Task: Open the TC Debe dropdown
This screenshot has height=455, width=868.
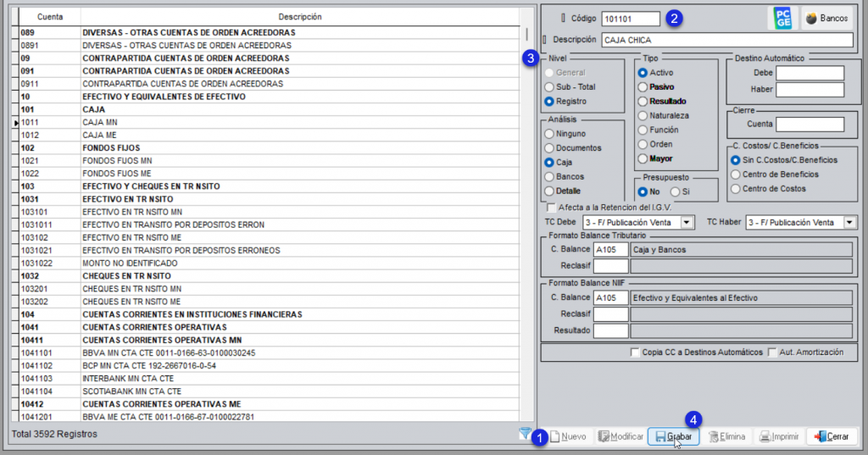Action: click(687, 223)
